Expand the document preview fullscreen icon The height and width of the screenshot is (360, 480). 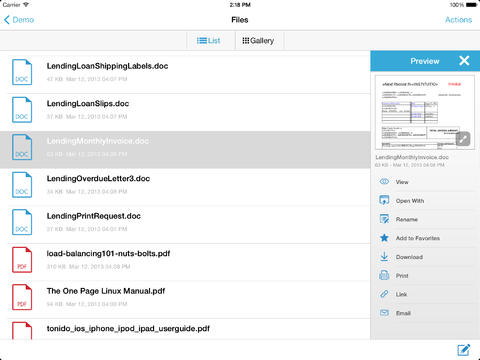click(463, 139)
